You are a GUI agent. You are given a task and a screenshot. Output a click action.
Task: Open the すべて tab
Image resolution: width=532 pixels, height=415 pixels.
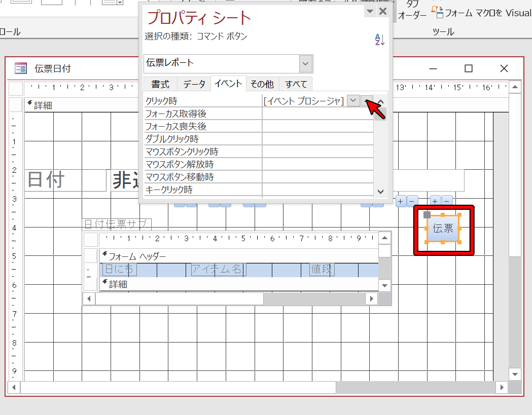pyautogui.click(x=296, y=84)
